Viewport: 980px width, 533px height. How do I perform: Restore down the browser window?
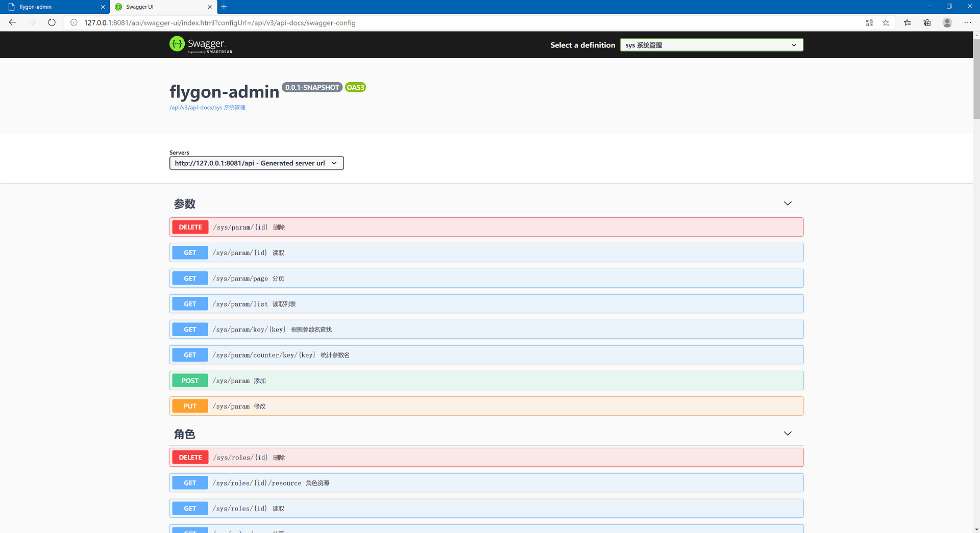tap(949, 7)
